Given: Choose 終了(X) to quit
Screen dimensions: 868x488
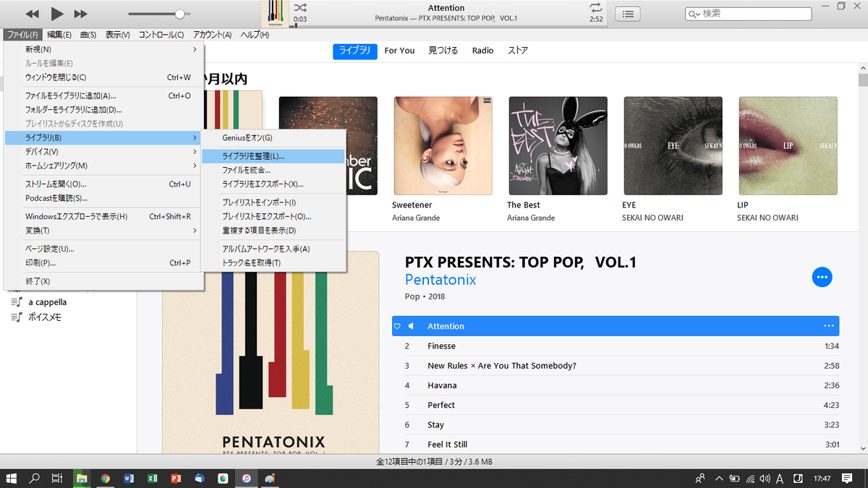Looking at the screenshot, I should point(104,281).
